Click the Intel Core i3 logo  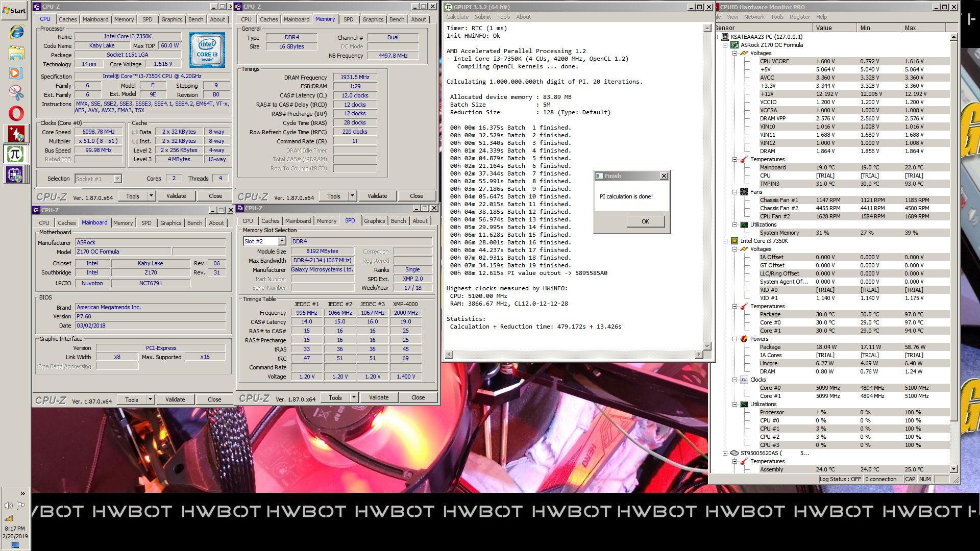pyautogui.click(x=207, y=51)
